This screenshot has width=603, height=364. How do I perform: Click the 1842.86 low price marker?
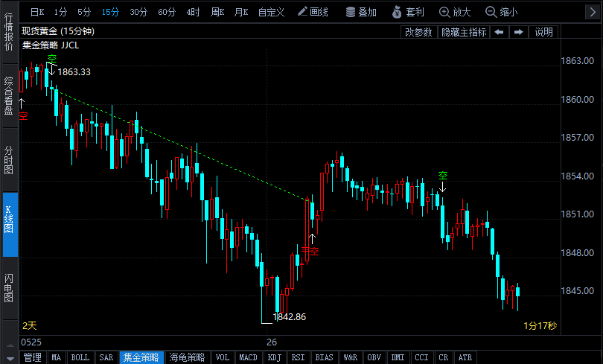(x=290, y=317)
